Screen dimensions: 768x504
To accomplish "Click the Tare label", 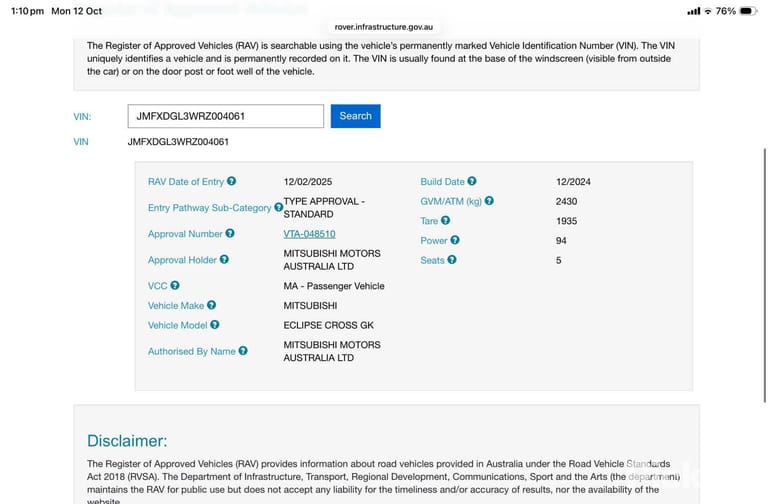I will (429, 221).
